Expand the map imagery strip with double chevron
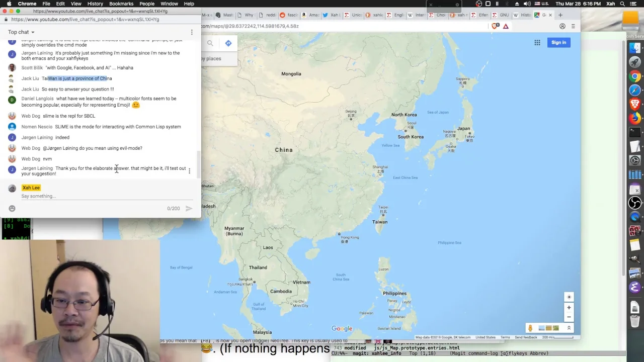This screenshot has width=644, height=362. click(x=569, y=328)
